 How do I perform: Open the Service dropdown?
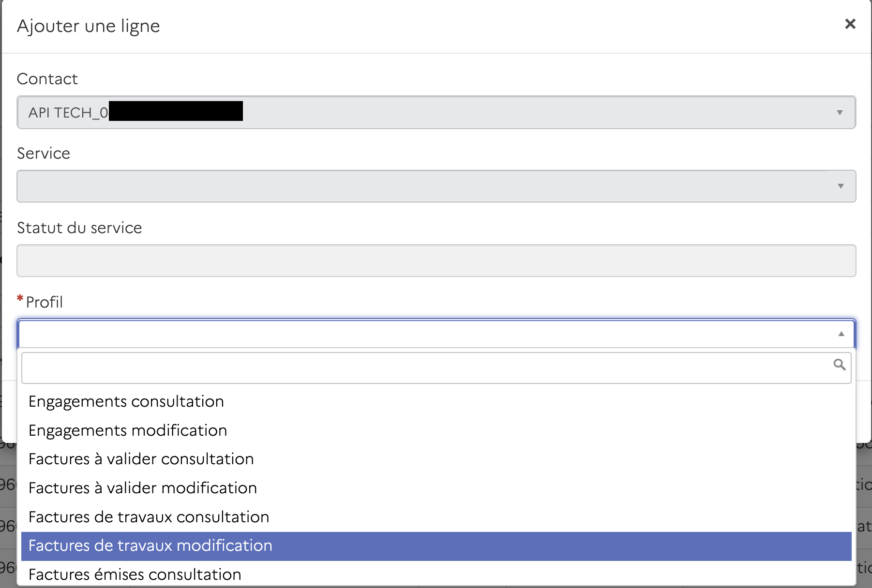click(x=436, y=186)
